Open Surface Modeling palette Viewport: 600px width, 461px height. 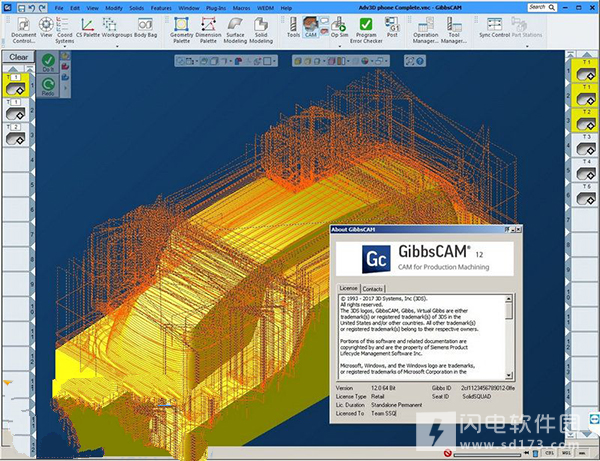(x=235, y=30)
